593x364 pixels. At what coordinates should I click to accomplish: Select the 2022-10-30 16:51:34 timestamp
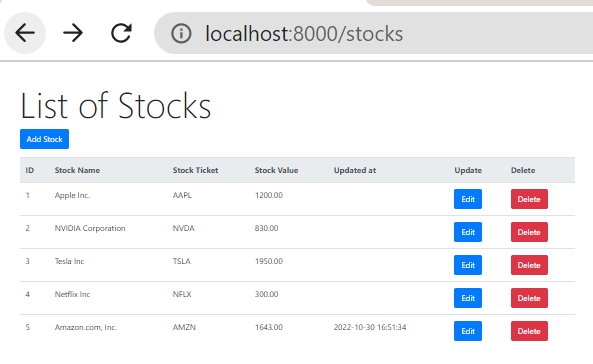coord(370,327)
